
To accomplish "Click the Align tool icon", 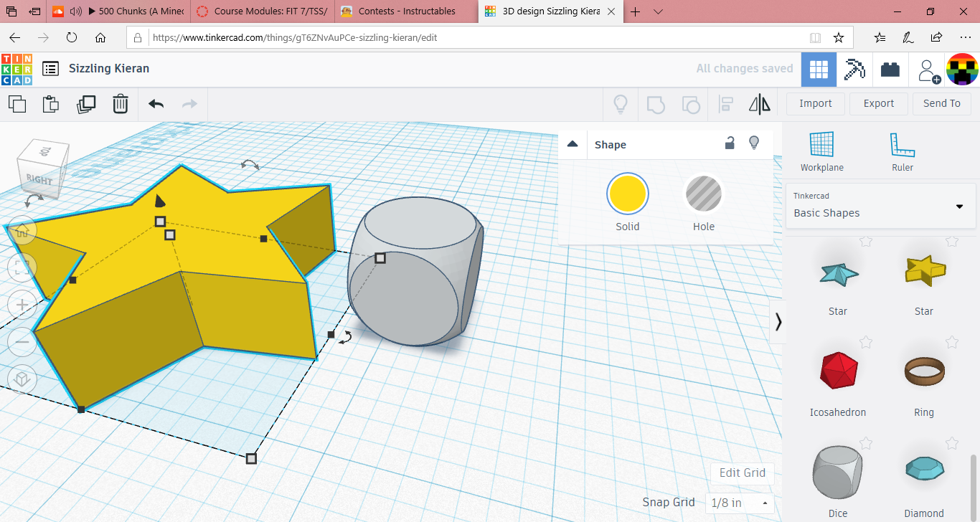I will pos(725,105).
